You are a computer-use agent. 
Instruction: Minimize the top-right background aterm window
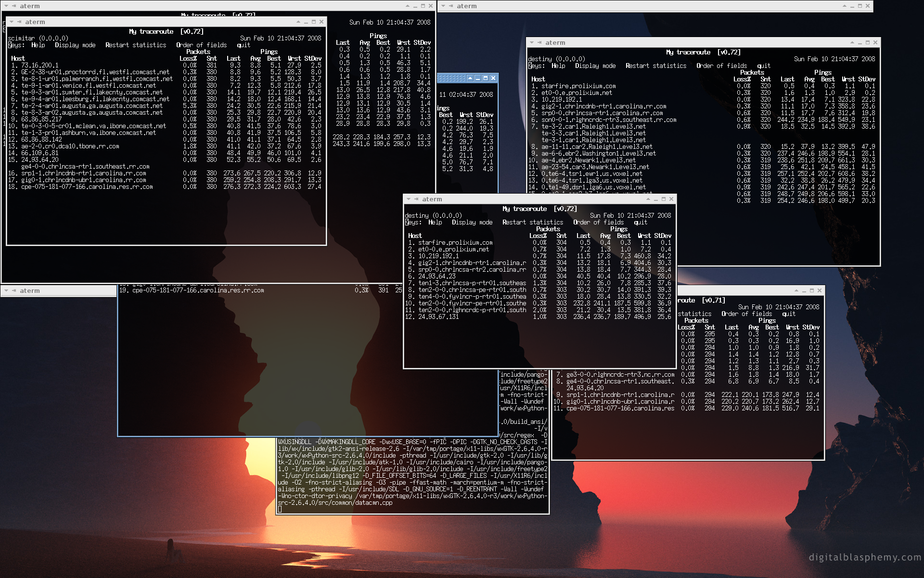coord(852,6)
